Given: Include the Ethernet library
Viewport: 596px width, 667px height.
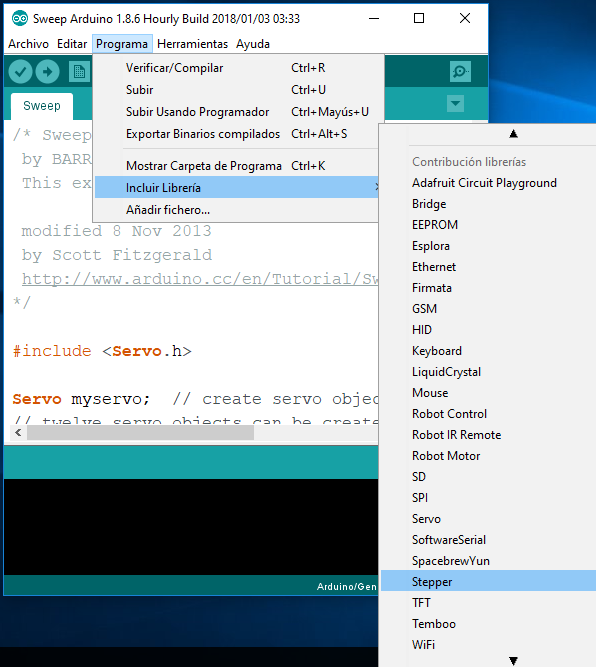Looking at the screenshot, I should (x=488, y=267).
